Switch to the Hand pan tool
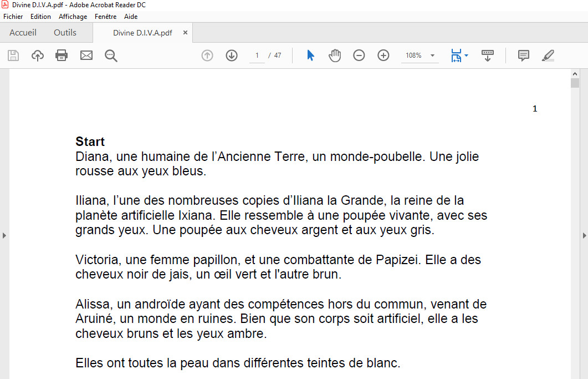The height and width of the screenshot is (379, 588). click(335, 55)
